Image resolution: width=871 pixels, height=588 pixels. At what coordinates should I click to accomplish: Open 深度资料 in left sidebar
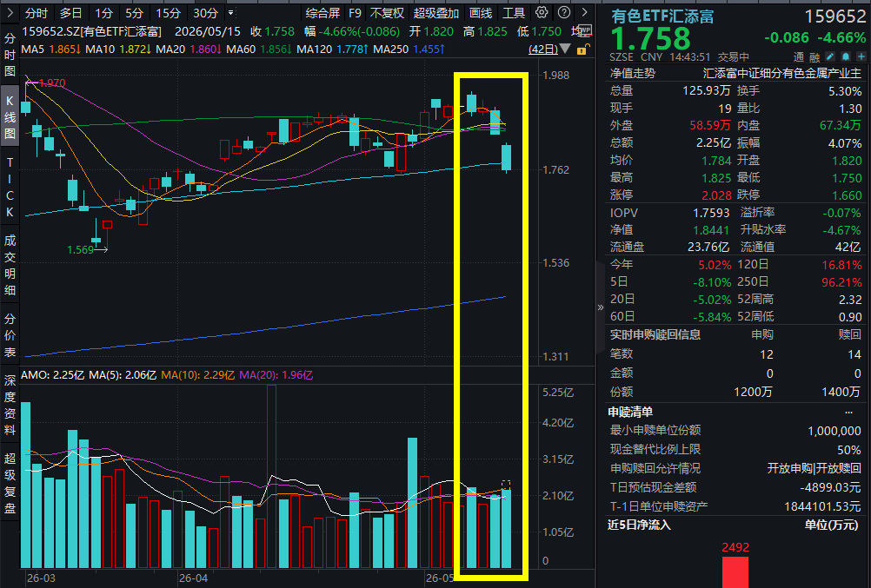(10, 405)
